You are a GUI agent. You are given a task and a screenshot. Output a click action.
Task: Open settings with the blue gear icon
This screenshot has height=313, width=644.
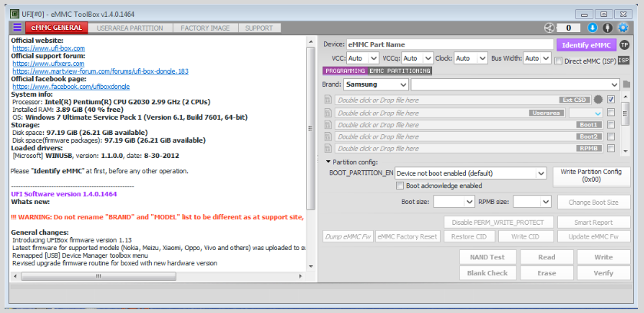point(623,28)
